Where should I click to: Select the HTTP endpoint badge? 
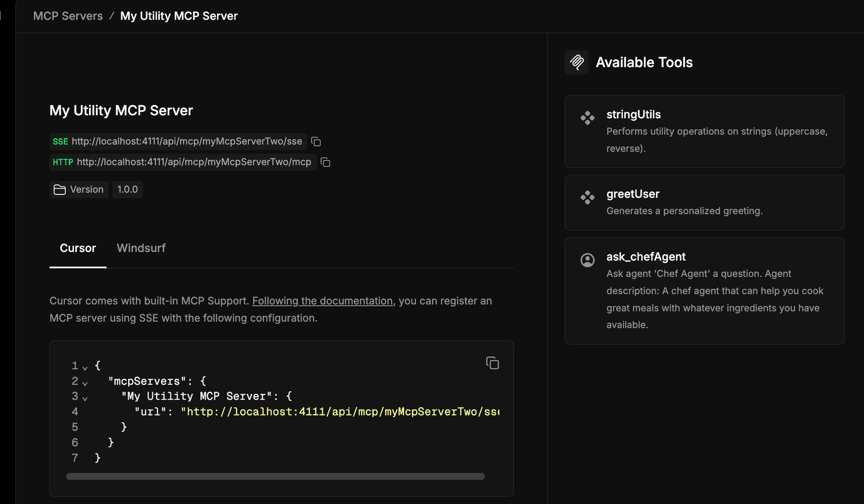[63, 162]
